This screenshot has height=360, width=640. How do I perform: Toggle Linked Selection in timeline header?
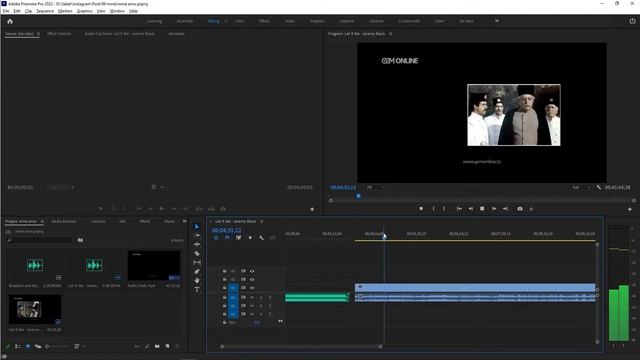pyautogui.click(x=238, y=238)
